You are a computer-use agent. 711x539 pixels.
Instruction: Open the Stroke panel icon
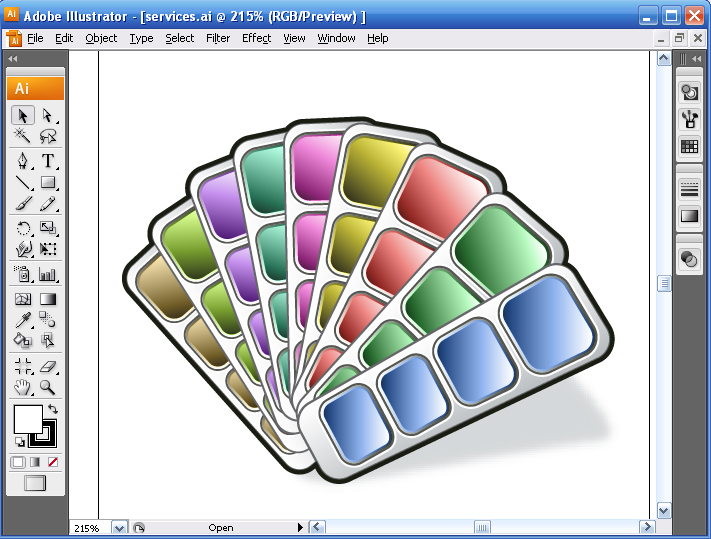[x=689, y=189]
